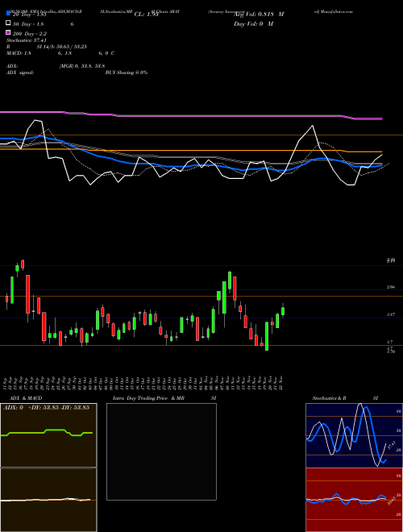Click the tall red candlestick near chart start
Screen dimensions: 403x532
(x=28, y=294)
